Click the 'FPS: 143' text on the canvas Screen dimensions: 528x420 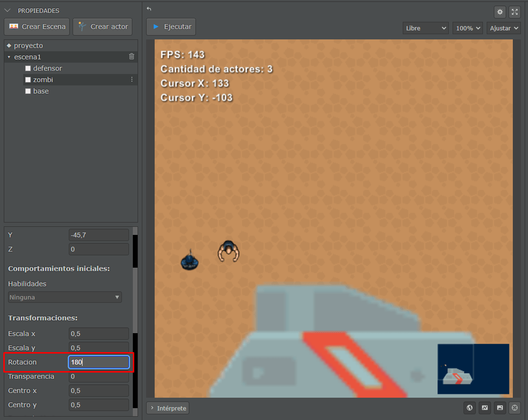coord(183,55)
